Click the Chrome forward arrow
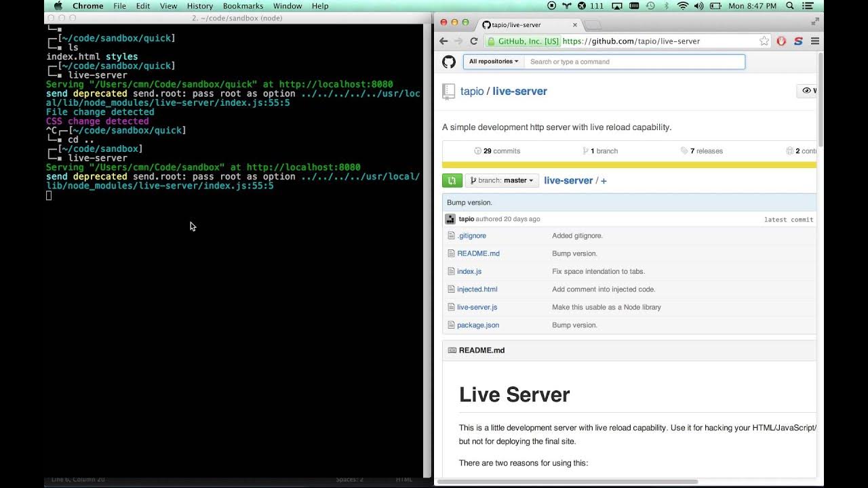This screenshot has height=488, width=868. coord(459,41)
